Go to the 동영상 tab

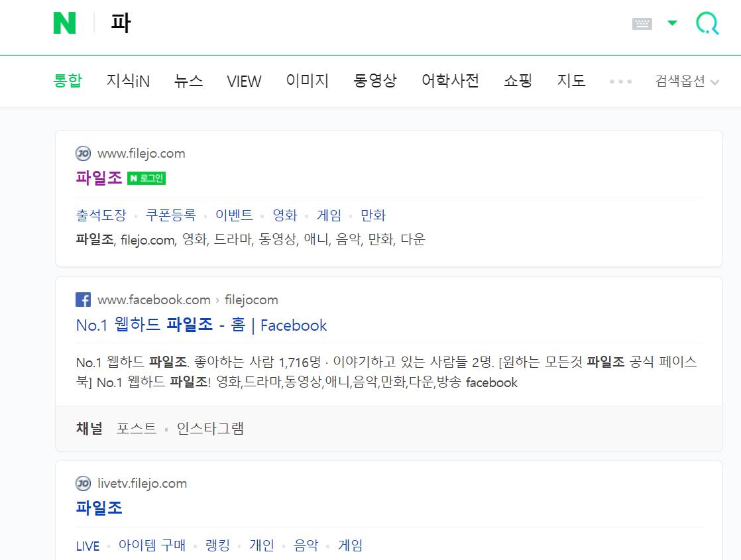coord(375,81)
